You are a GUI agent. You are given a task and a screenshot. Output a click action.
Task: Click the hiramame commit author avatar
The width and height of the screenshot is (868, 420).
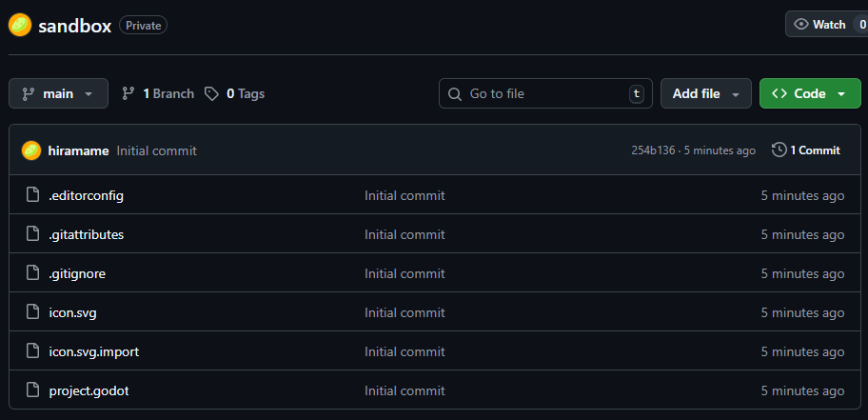point(32,150)
